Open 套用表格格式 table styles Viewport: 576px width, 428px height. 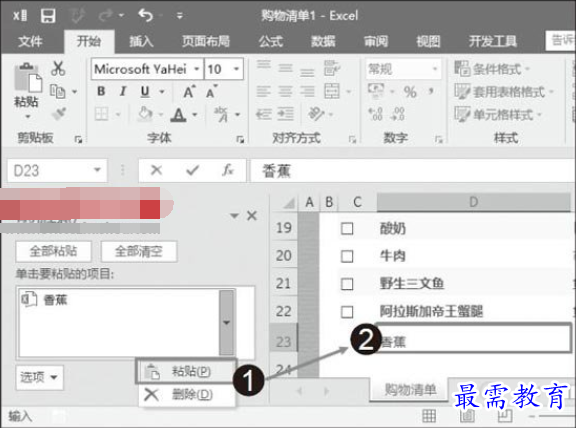(x=504, y=92)
